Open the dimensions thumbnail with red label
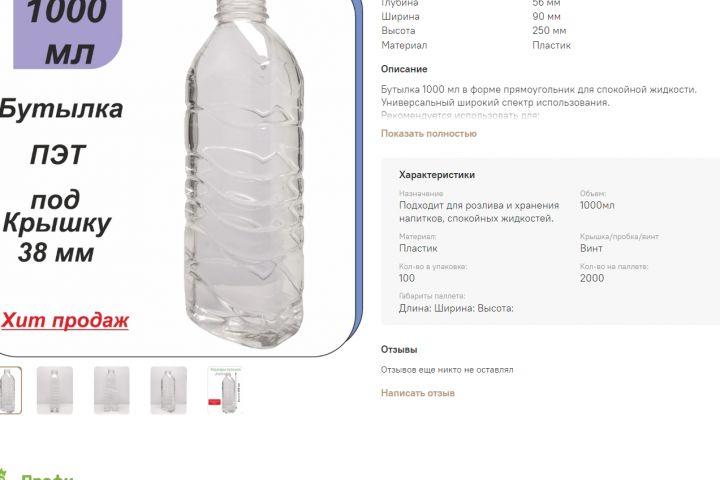Image resolution: width=720 pixels, height=480 pixels. point(225,390)
